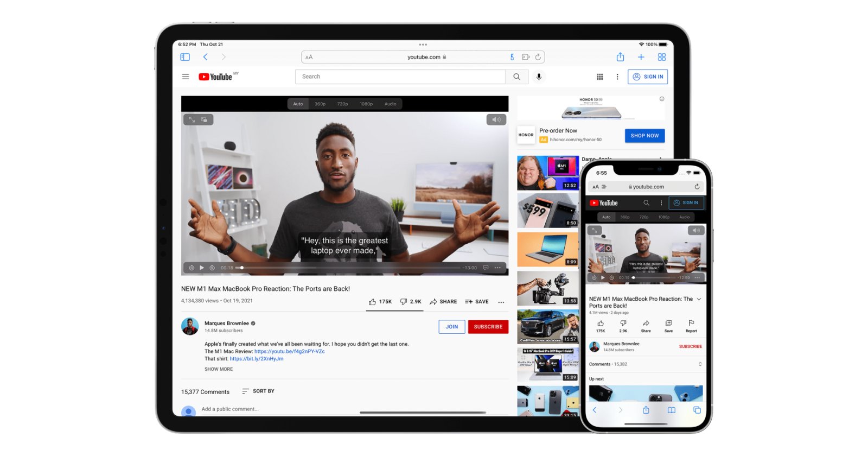Open the YouTube hamburger menu on iPad
The height and width of the screenshot is (456, 868).
(x=186, y=77)
